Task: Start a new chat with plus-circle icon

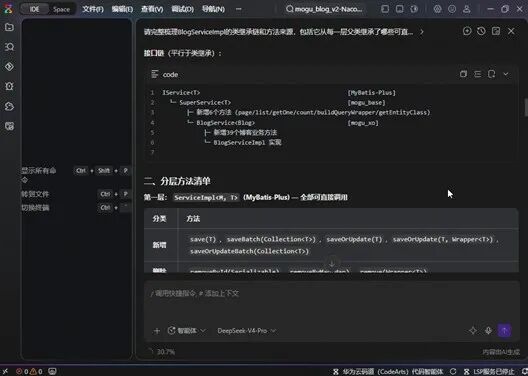Action: point(467,31)
